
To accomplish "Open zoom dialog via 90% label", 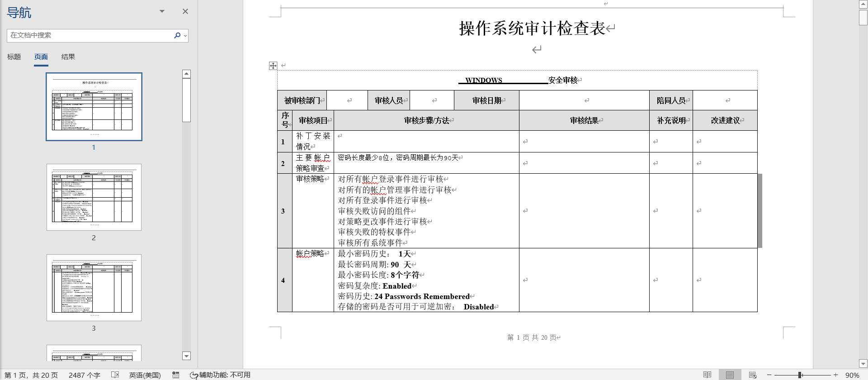I will 852,375.
